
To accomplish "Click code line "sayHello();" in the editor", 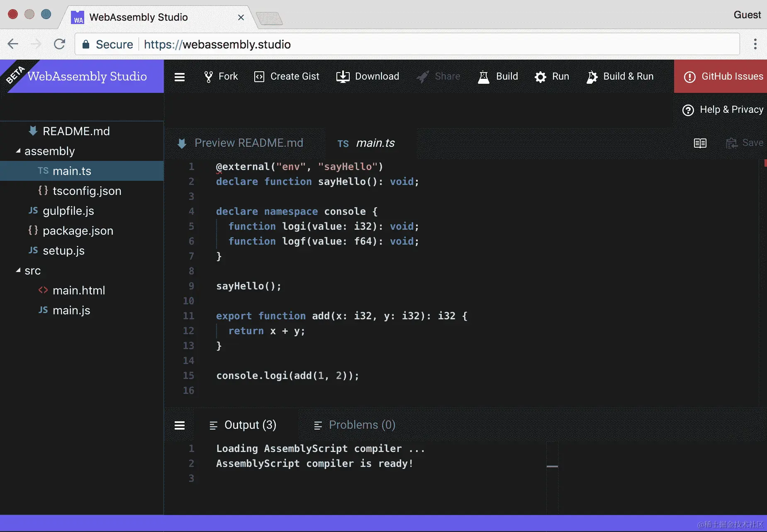I will [248, 286].
